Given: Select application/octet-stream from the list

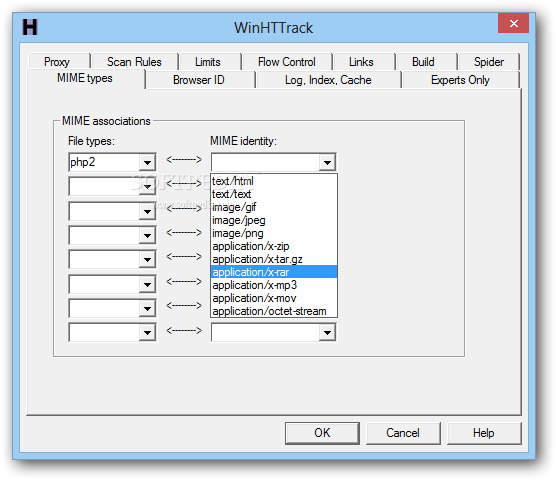Looking at the screenshot, I should (274, 311).
